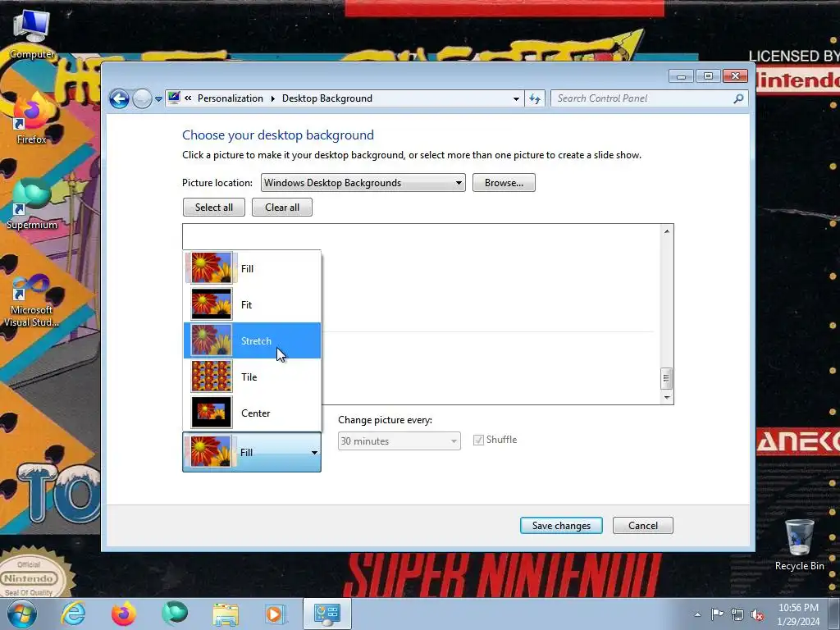Toggle the Shuffle checkbox
This screenshot has height=630, width=840.
(478, 440)
